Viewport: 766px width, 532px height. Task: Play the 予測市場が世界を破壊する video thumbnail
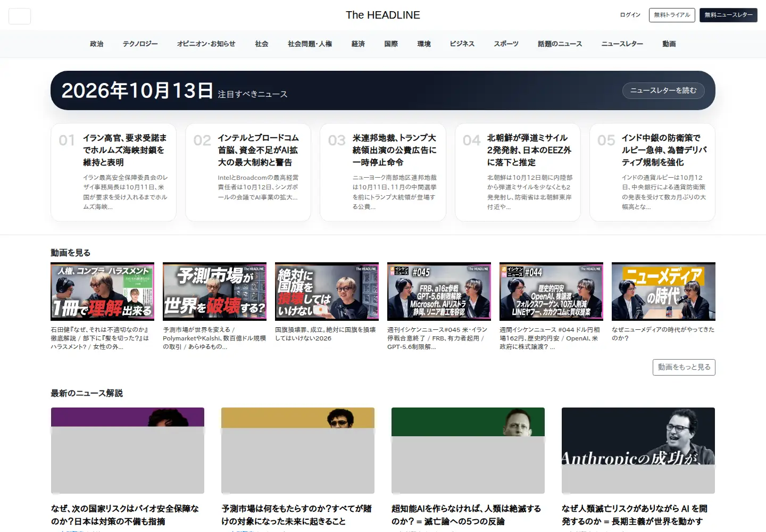tap(214, 291)
